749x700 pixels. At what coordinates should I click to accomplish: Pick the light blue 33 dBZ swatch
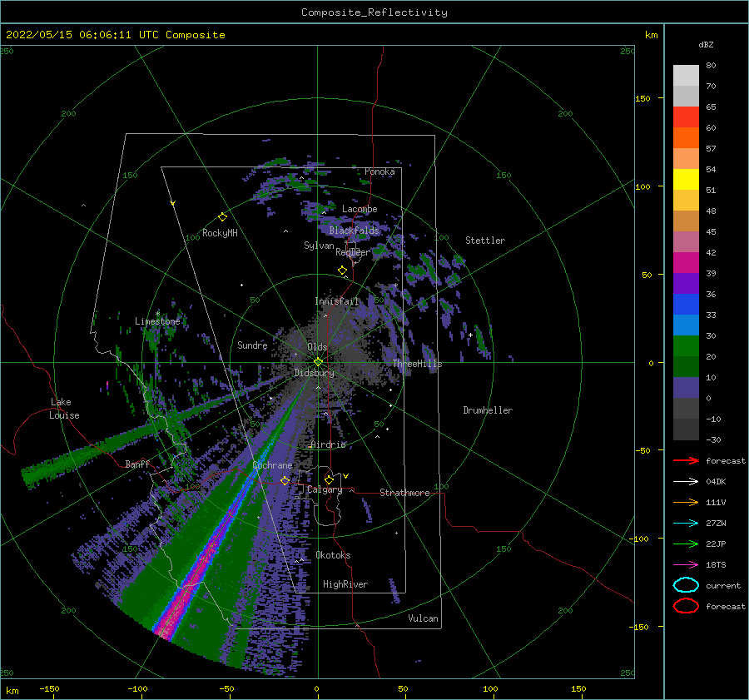click(x=686, y=325)
